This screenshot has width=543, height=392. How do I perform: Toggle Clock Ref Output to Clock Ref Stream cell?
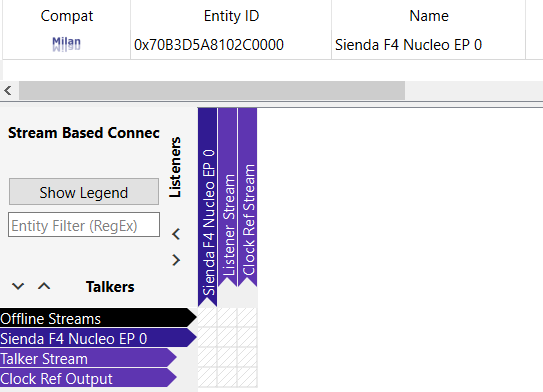tap(248, 378)
